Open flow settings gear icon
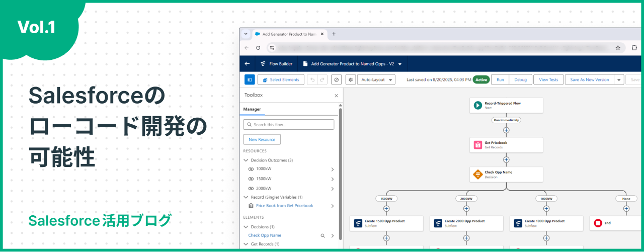 [x=351, y=79]
